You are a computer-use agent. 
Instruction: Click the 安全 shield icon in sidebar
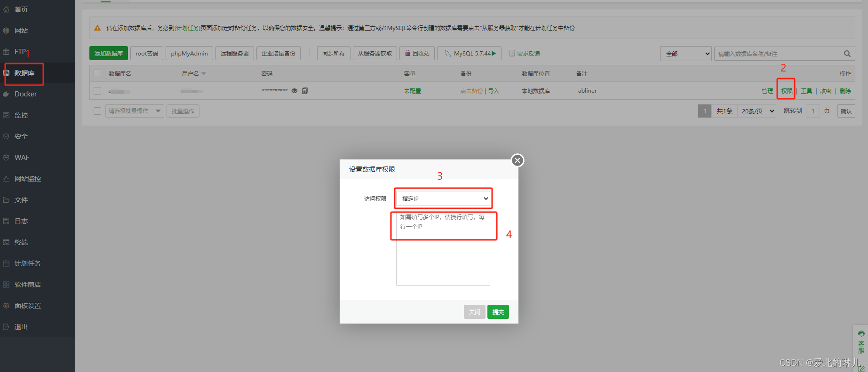pyautogui.click(x=6, y=136)
